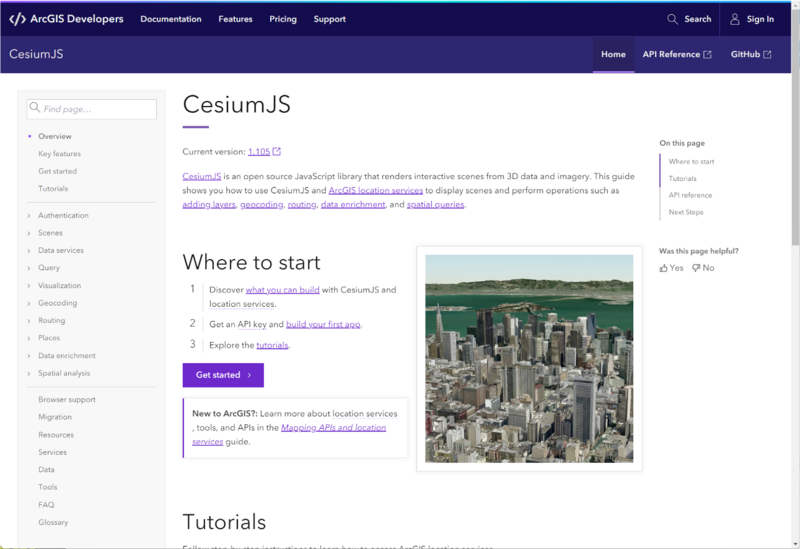Image resolution: width=800 pixels, height=549 pixels.
Task: Jump to Tutorials in On this page
Action: 682,178
